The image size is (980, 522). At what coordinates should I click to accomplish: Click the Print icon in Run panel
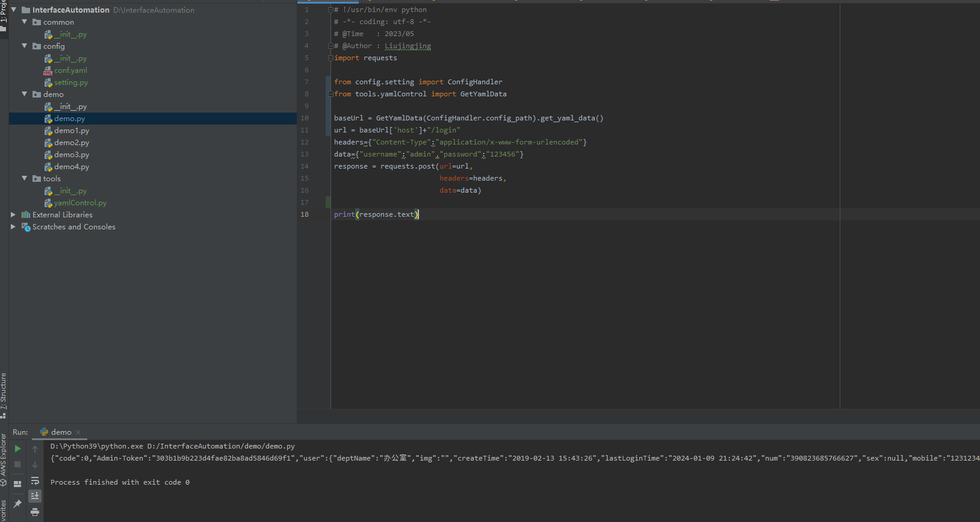point(35,512)
